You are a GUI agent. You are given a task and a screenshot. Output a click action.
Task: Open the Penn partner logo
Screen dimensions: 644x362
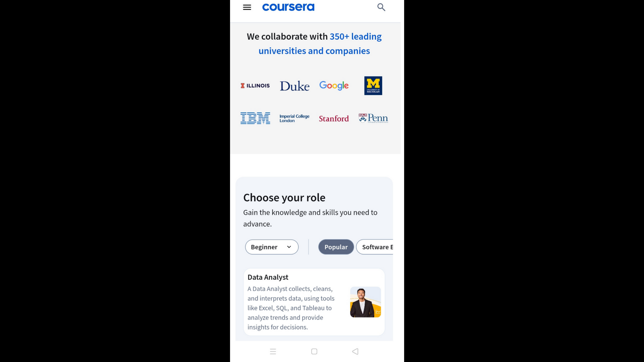pos(373,118)
